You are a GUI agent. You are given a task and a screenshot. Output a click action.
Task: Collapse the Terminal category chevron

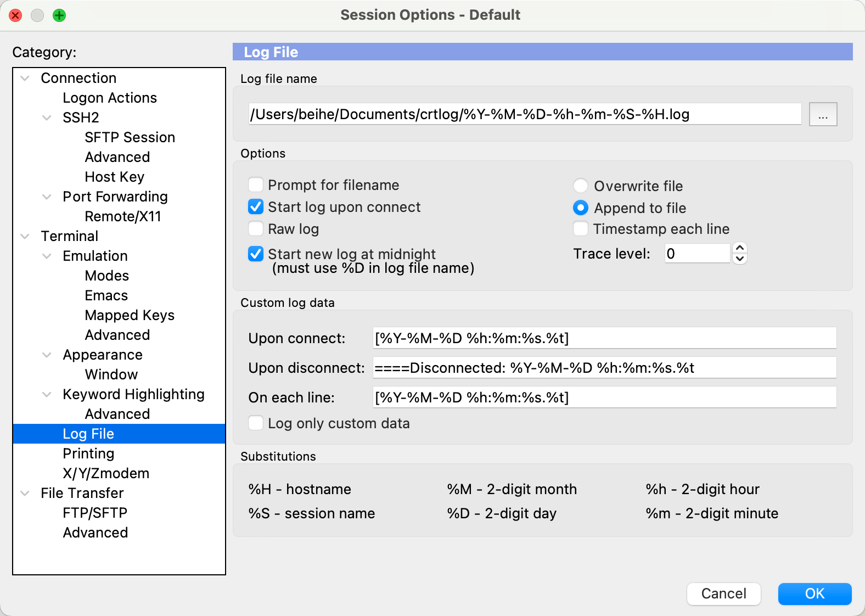point(25,237)
